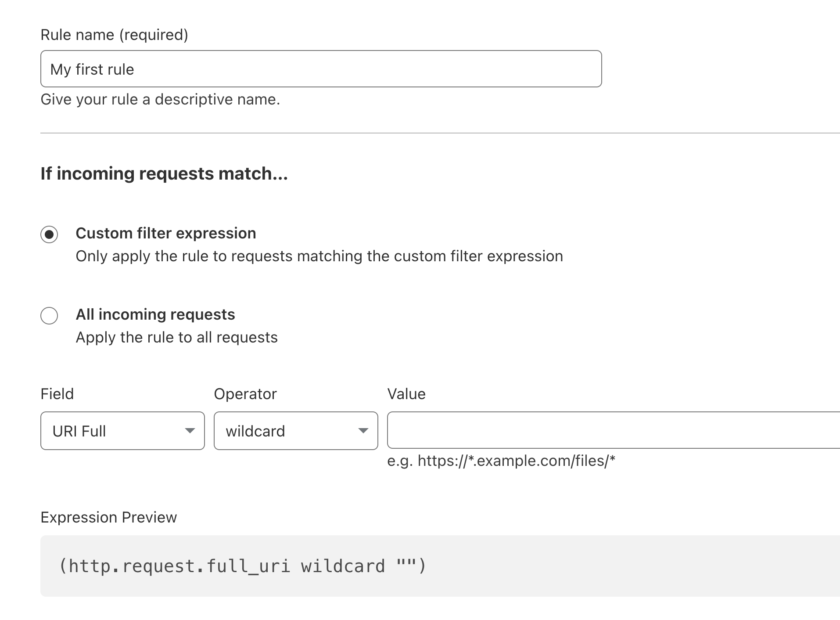840x620 pixels.
Task: Open the Field dropdown showing URI Full
Action: coord(122,431)
